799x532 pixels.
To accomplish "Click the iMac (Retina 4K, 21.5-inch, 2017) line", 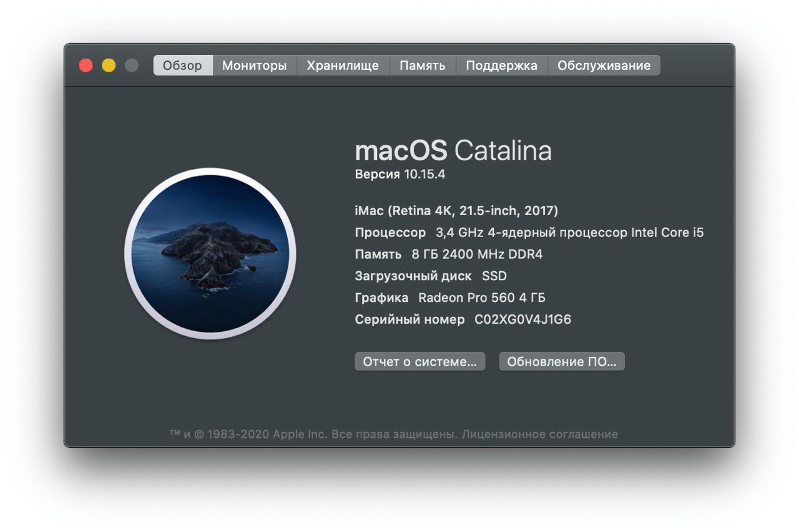I will (456, 211).
